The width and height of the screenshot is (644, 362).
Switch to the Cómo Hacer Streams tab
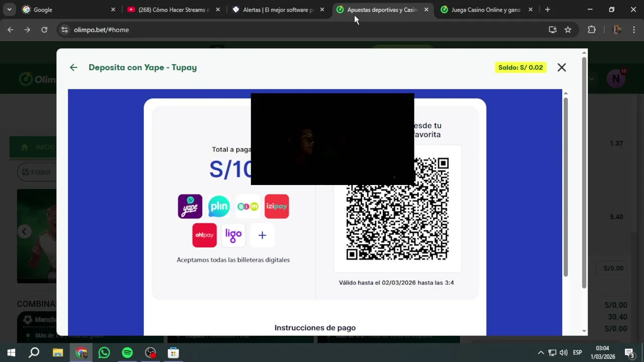[174, 10]
